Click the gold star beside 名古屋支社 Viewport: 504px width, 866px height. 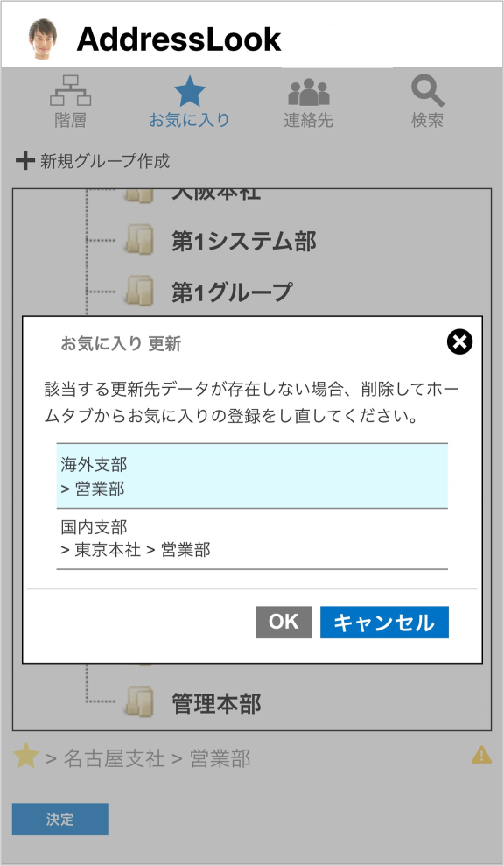(x=25, y=756)
